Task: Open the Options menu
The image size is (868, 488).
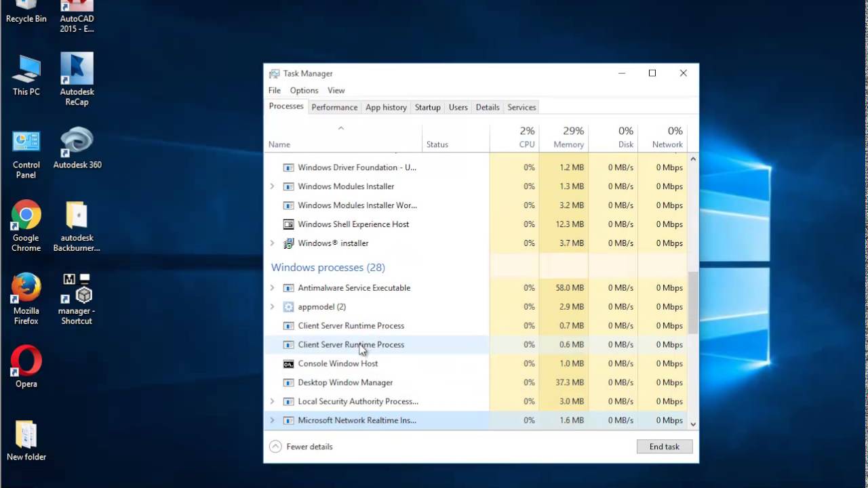Action: pyautogui.click(x=304, y=90)
